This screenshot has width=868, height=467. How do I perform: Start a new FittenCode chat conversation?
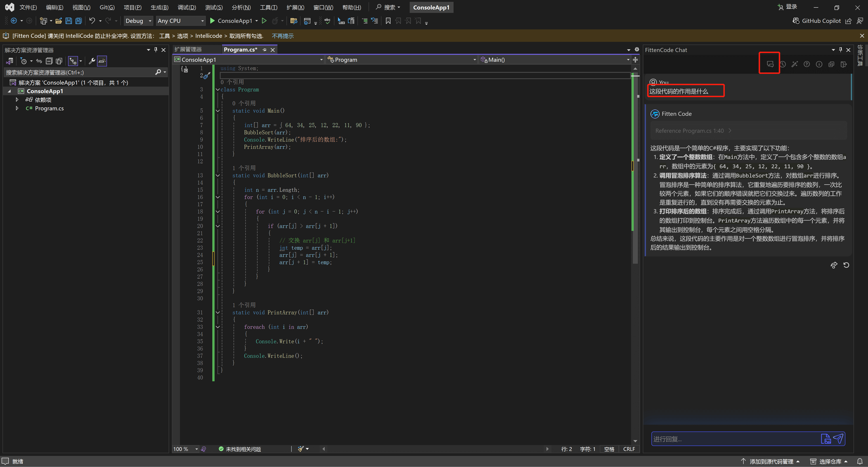(770, 64)
